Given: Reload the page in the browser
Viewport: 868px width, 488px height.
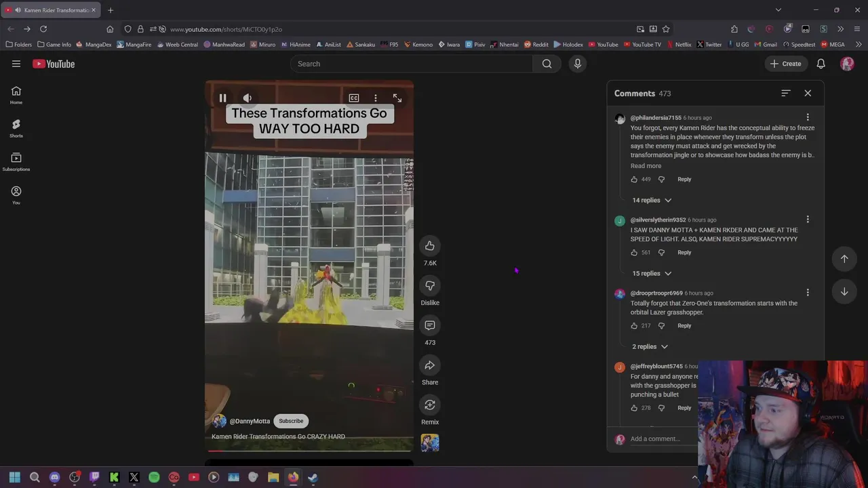Looking at the screenshot, I should (43, 29).
